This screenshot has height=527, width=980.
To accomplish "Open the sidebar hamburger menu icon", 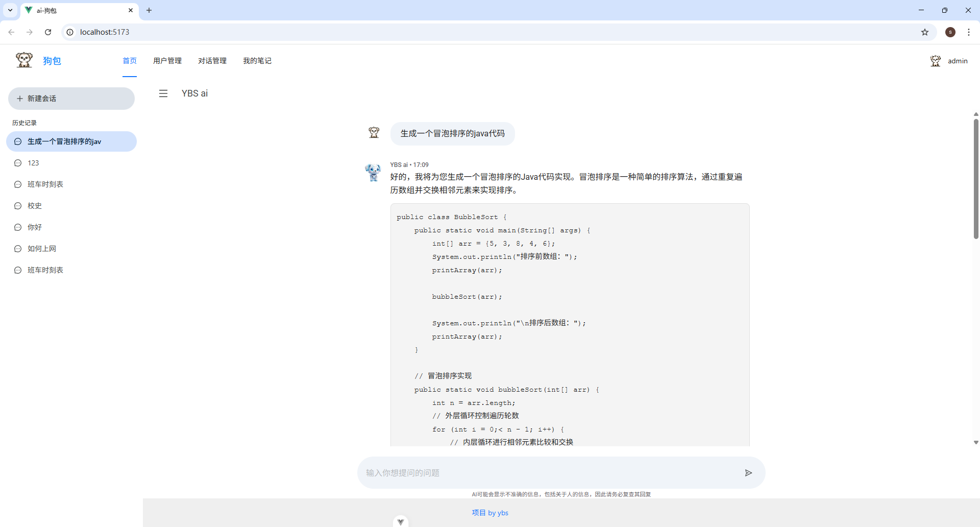I will pyautogui.click(x=163, y=93).
